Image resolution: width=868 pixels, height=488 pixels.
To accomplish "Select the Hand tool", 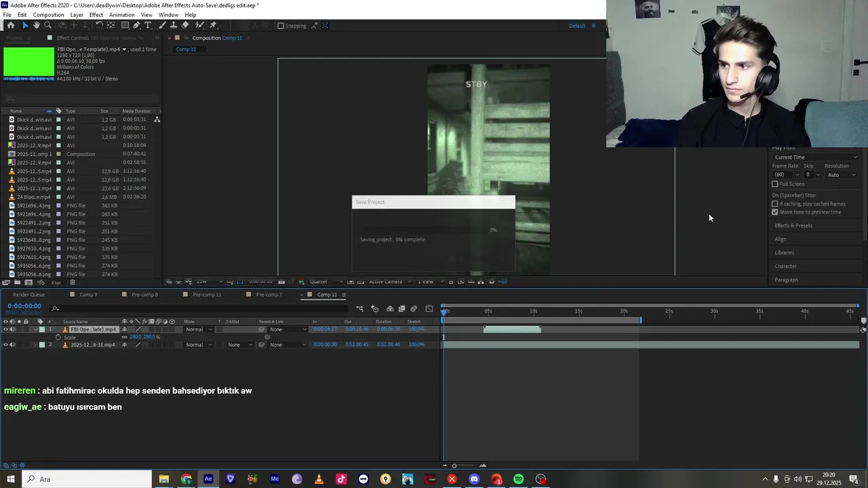I will click(x=37, y=25).
